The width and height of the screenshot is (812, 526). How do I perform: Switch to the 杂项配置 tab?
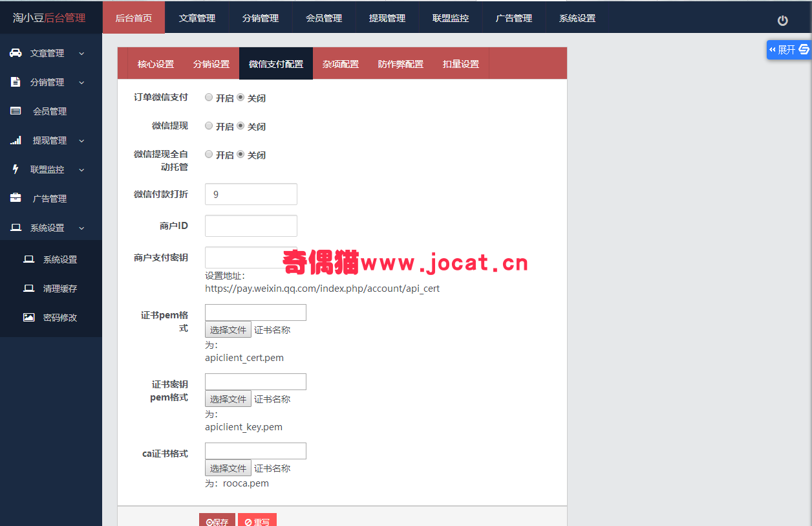(x=341, y=63)
